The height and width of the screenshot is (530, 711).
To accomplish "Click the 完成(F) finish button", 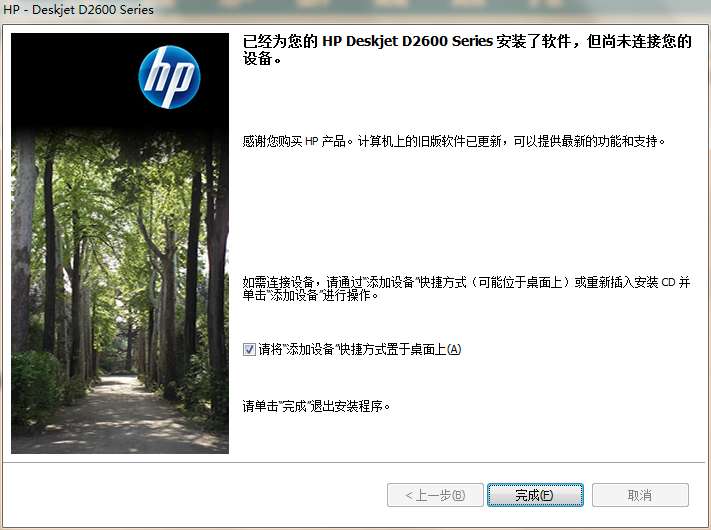I will point(535,495).
